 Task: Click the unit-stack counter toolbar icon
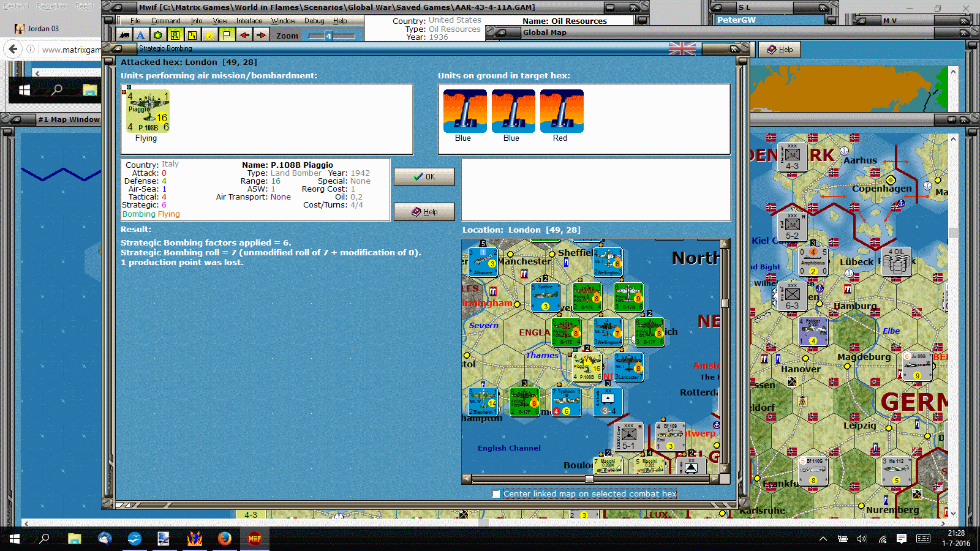pos(192,36)
